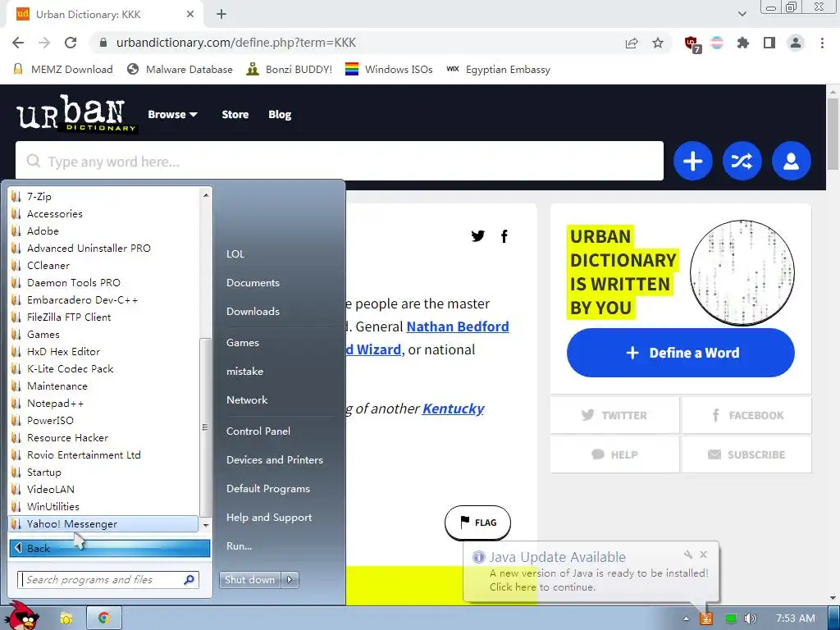Click the browser back arrow
840x630 pixels.
pyautogui.click(x=18, y=43)
